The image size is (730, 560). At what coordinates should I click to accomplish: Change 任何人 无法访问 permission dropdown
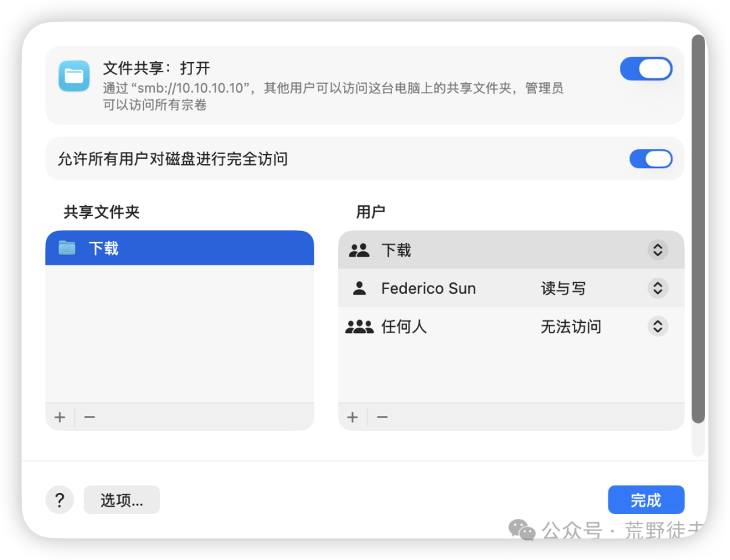point(658,326)
